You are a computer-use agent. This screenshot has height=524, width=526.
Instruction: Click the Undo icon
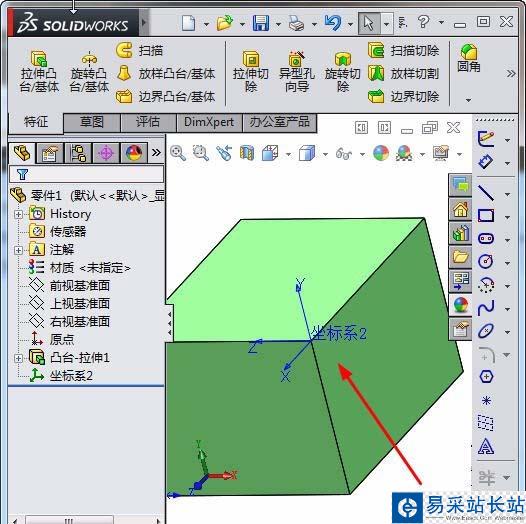pos(333,23)
